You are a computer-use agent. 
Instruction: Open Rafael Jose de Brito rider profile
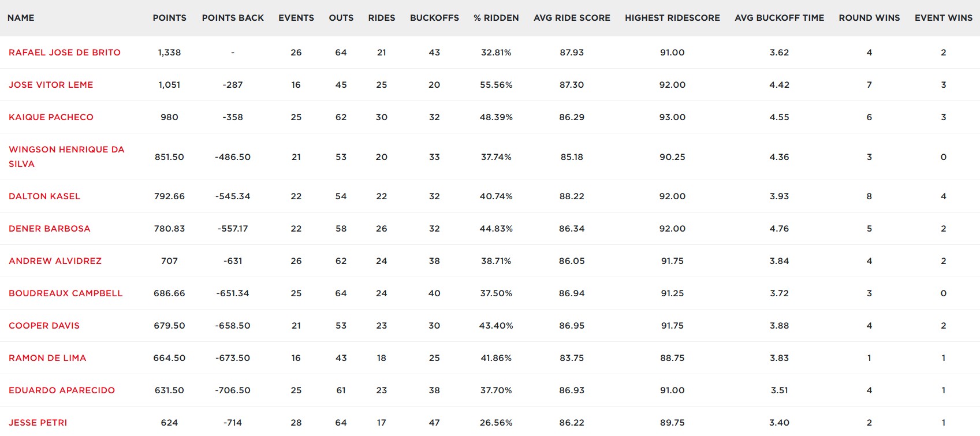[x=65, y=53]
